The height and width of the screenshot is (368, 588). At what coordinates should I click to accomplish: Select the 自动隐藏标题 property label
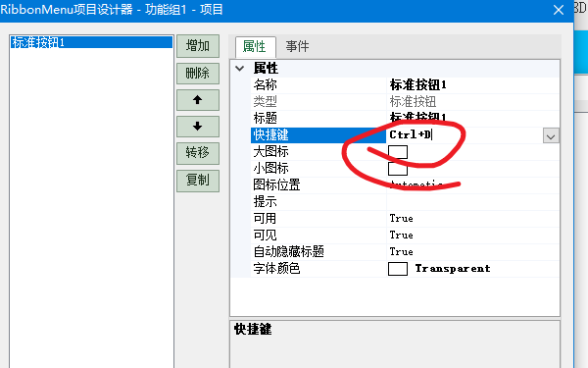click(288, 252)
